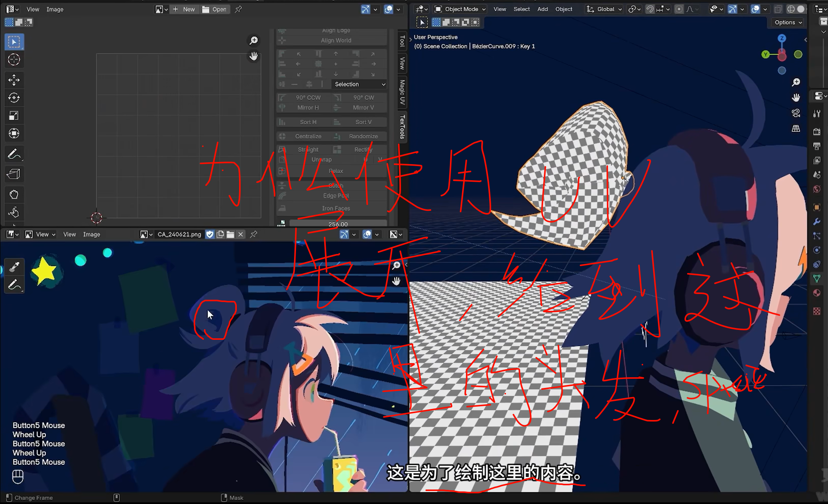Click the 256.00 value field
This screenshot has height=504, width=828.
tap(338, 224)
